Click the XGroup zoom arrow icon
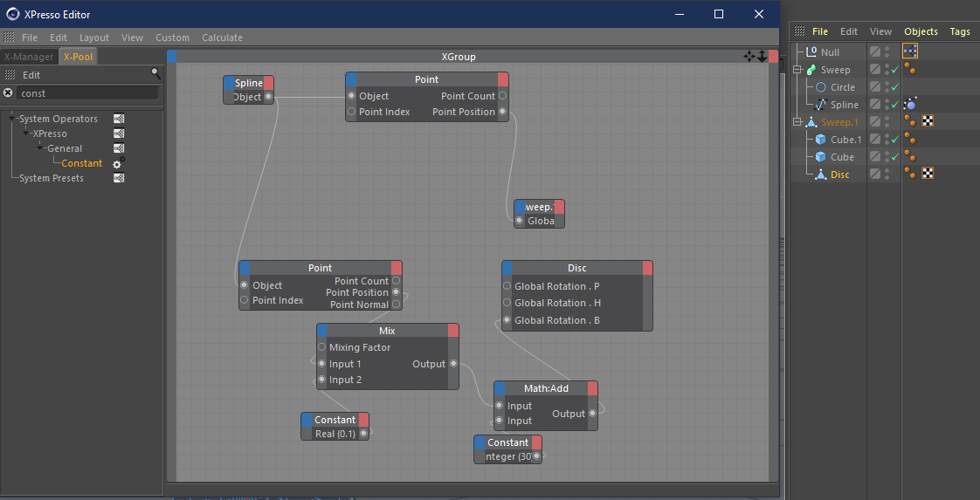Viewport: 980px width, 500px height. [762, 57]
